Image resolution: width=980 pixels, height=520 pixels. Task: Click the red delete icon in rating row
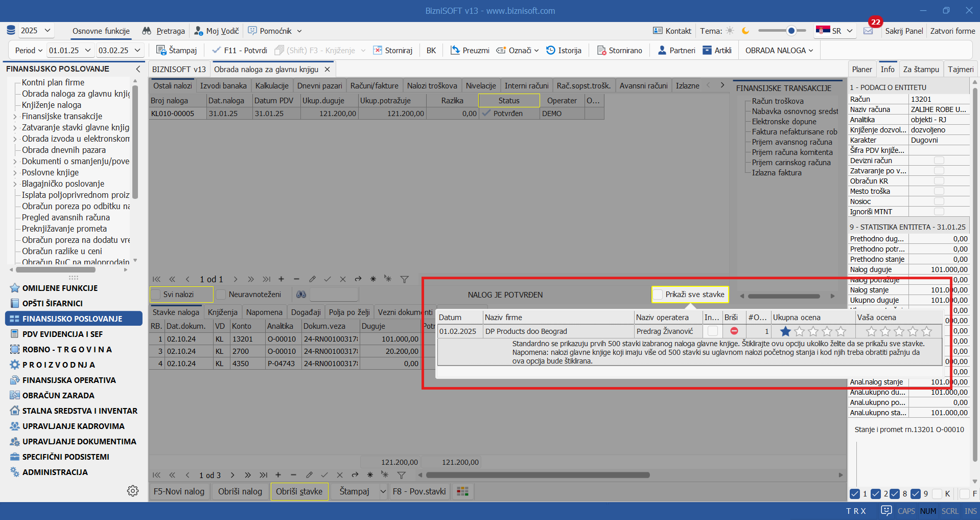coord(734,331)
